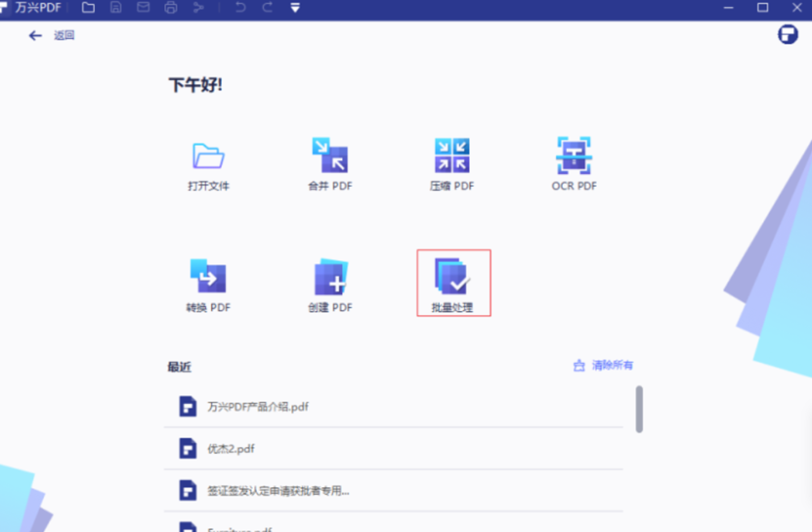Minimize the 万兴PDF window
This screenshot has height=532, width=812.
[728, 8]
